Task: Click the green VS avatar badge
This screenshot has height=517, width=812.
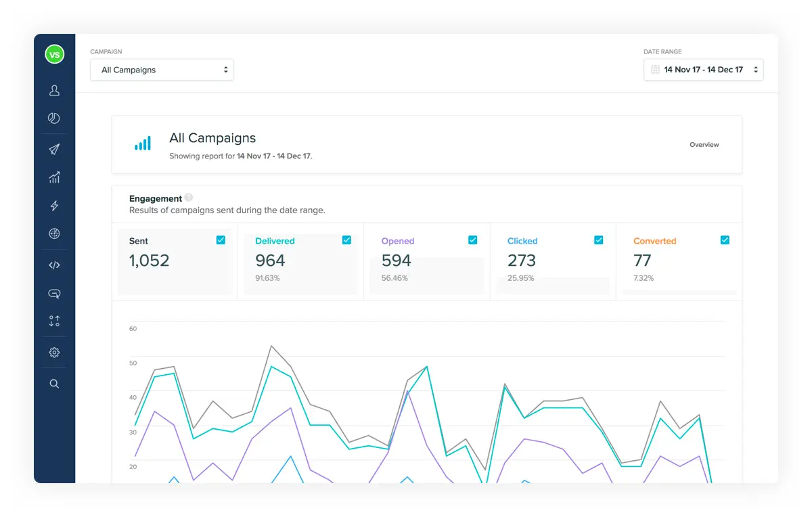Action: [x=54, y=54]
